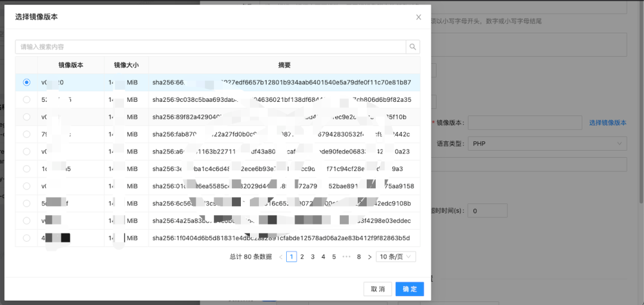Open pagination page 3
The image size is (644, 305).
pos(312,257)
